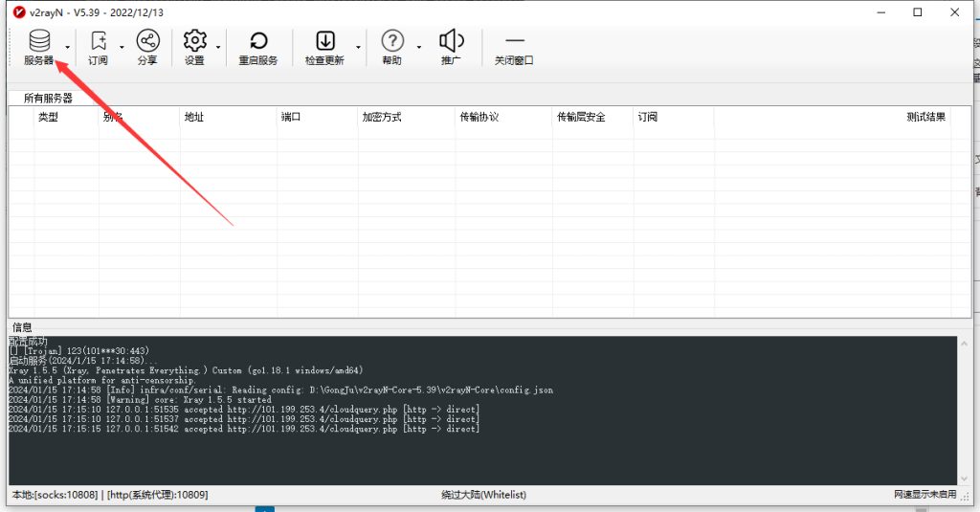Click the log scrollbar up arrow
This screenshot has height=512, width=980.
point(964,344)
